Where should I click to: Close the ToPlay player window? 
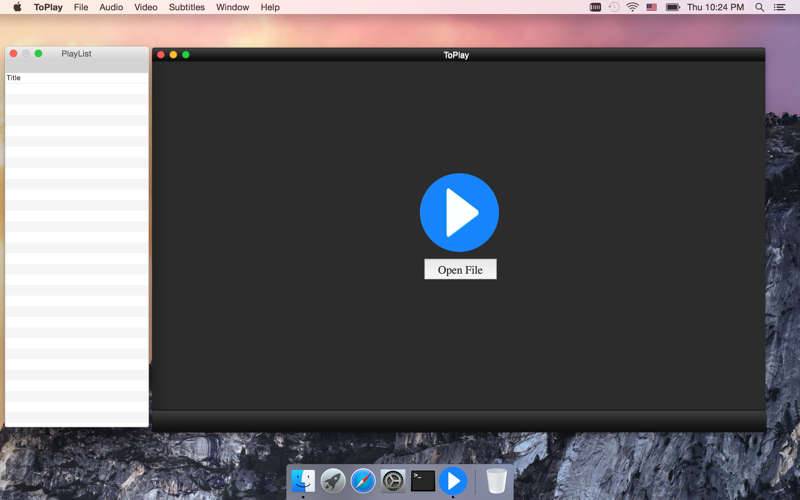(161, 55)
